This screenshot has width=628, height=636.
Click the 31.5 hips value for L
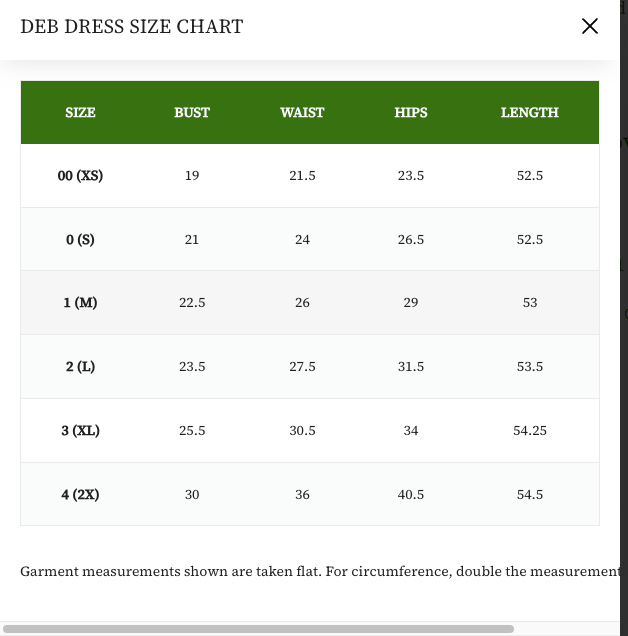pyautogui.click(x=411, y=367)
